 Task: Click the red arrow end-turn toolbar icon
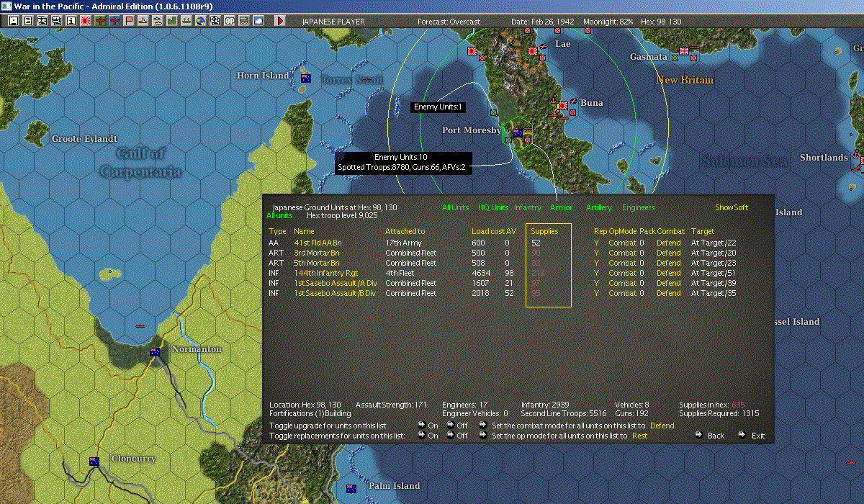[x=280, y=21]
